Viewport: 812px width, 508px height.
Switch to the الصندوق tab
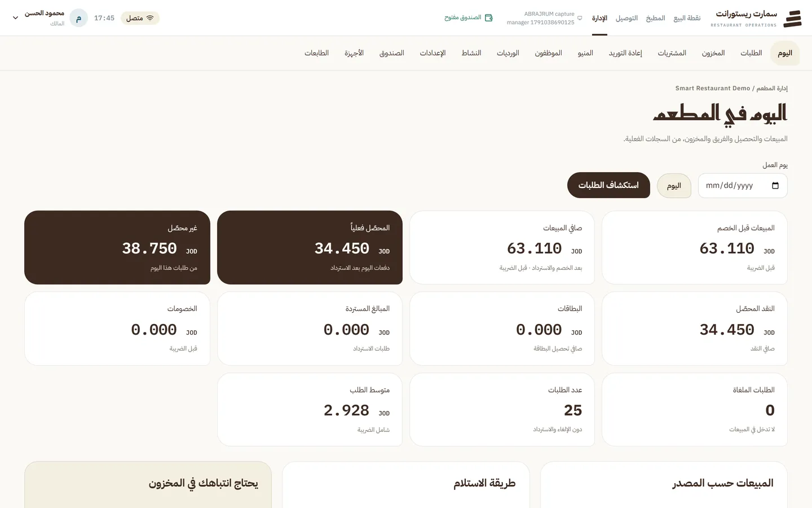point(392,53)
